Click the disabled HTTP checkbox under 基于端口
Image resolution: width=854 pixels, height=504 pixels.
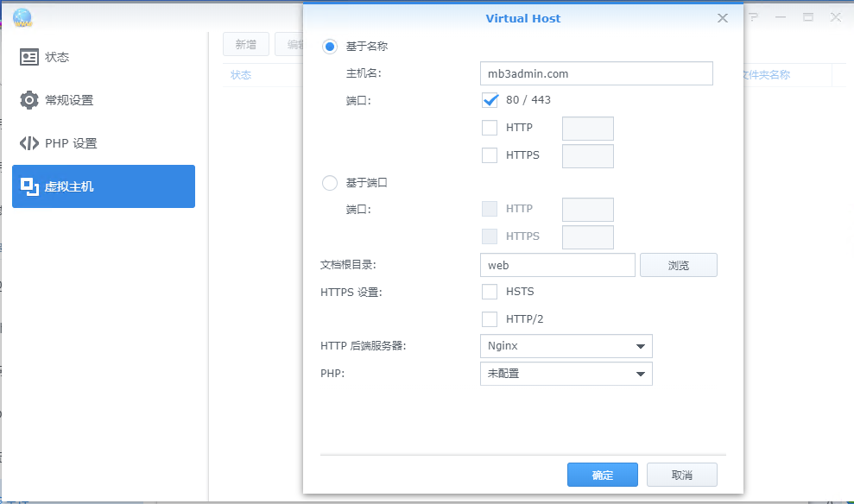(490, 209)
